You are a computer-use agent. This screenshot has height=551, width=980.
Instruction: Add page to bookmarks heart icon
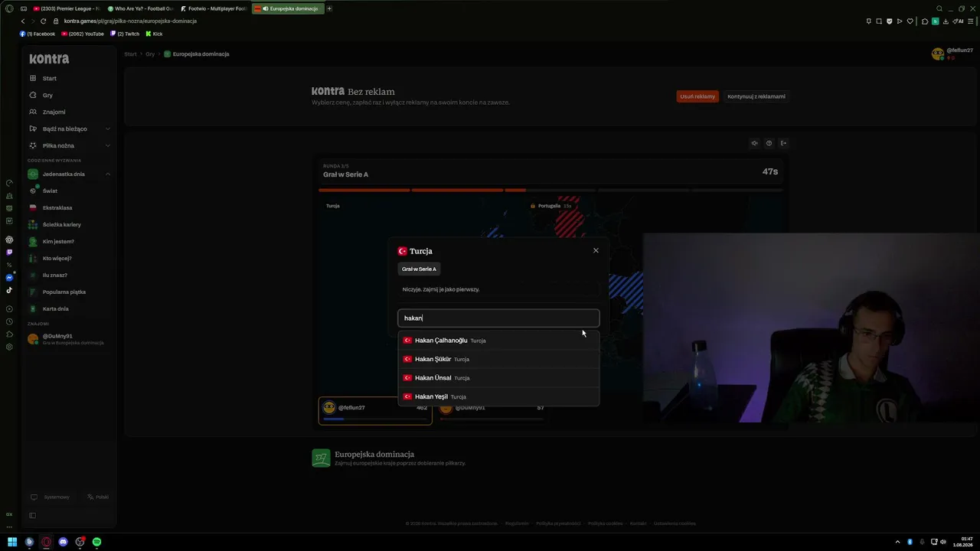(x=910, y=21)
